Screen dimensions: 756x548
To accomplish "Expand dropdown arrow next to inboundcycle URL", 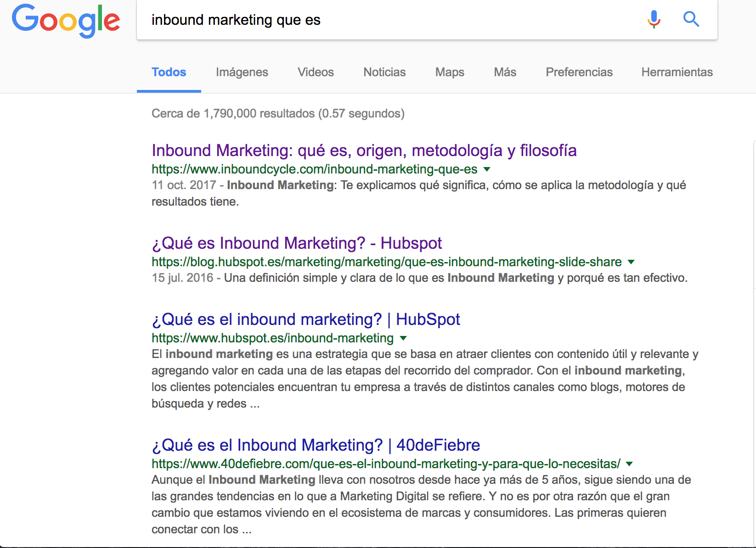I will tap(487, 169).
